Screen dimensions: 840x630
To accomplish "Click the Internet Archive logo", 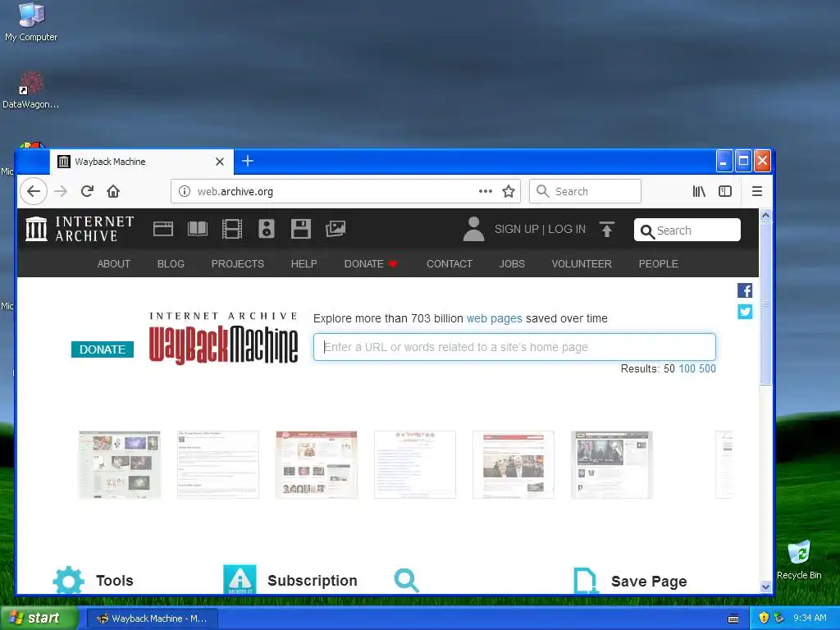I will 80,229.
